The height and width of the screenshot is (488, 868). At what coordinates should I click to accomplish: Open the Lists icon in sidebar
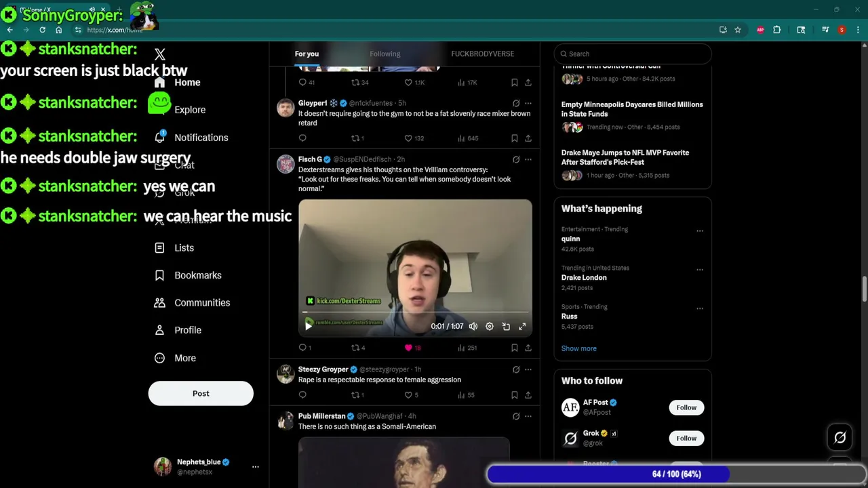point(159,247)
